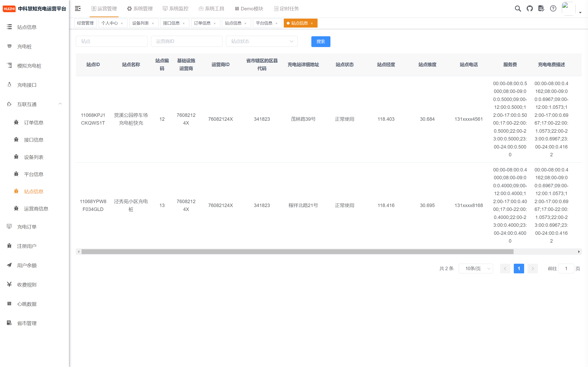
Task: Click the 充电订单 monitor icon
Action: click(9, 227)
